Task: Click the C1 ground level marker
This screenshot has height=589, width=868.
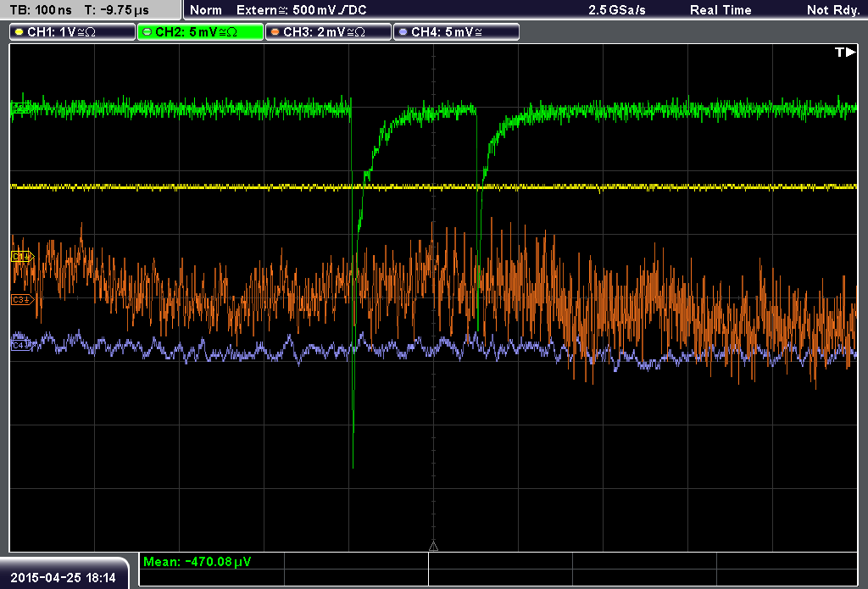Action: point(22,256)
